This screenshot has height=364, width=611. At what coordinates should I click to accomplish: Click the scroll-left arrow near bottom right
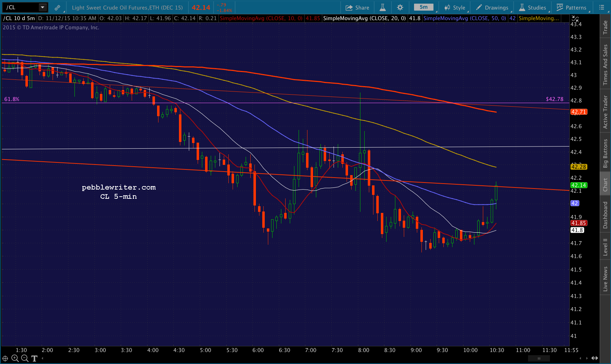pyautogui.click(x=580, y=359)
